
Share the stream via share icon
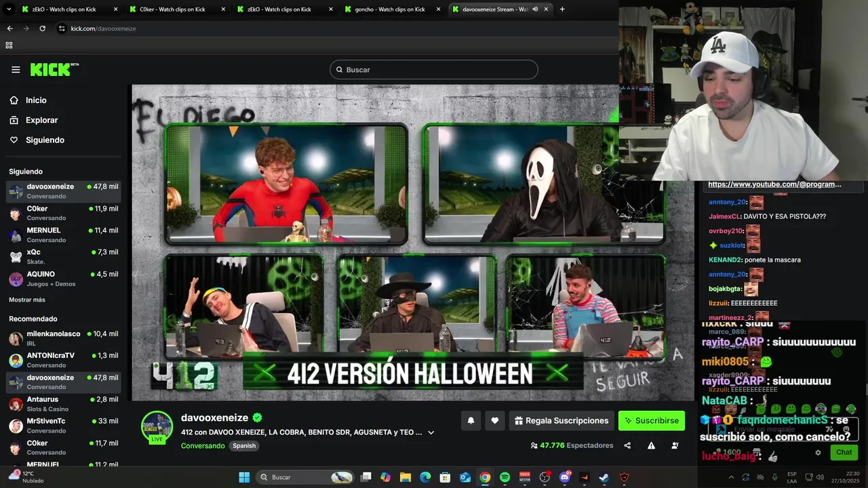click(x=627, y=446)
